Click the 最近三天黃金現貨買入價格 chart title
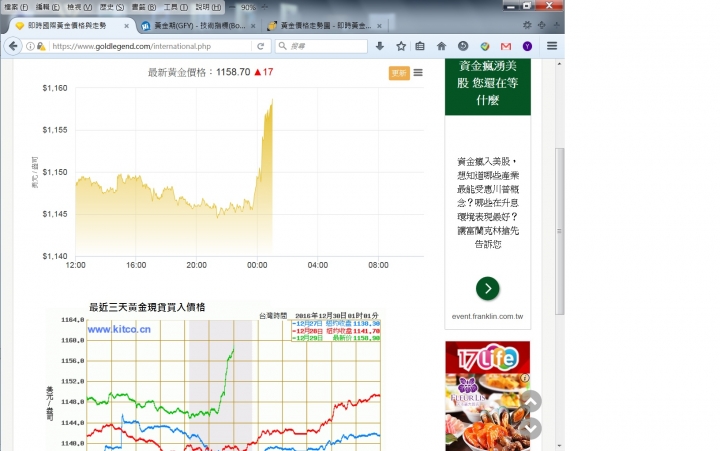 tap(147, 307)
